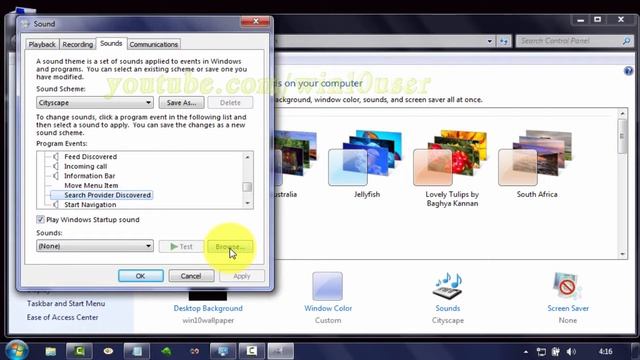640x360 pixels.
Task: Open the Desktop Background link
Action: pos(208,308)
